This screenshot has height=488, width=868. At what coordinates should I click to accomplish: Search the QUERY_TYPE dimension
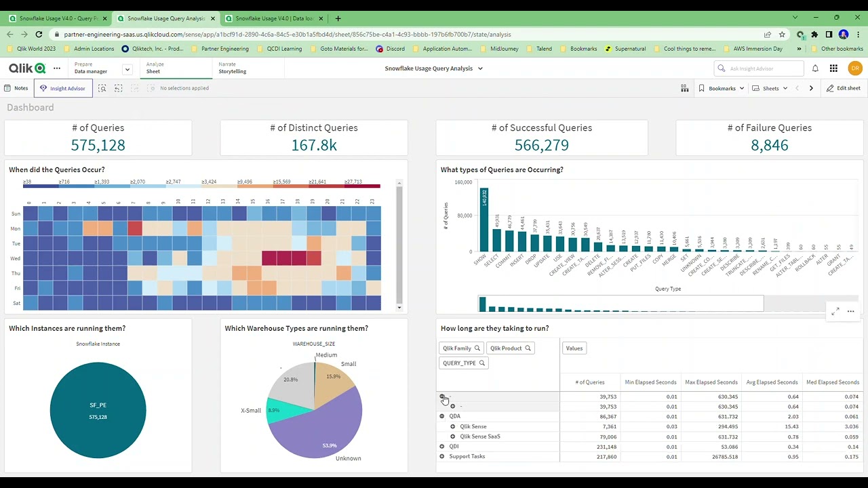pyautogui.click(x=482, y=363)
